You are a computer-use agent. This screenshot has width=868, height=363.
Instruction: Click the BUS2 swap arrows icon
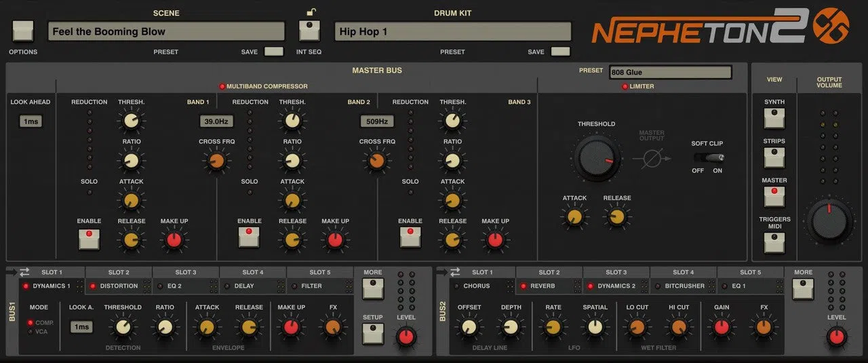click(x=454, y=272)
